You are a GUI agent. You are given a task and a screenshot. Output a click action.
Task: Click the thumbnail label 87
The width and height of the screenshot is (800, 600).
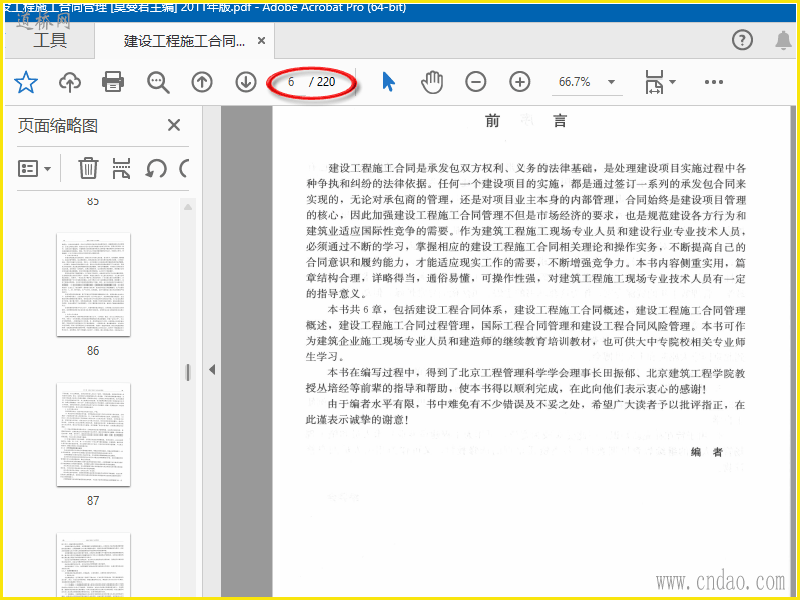[93, 501]
